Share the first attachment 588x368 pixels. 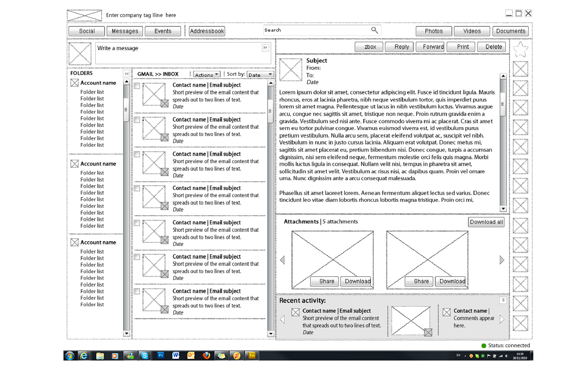tap(324, 281)
